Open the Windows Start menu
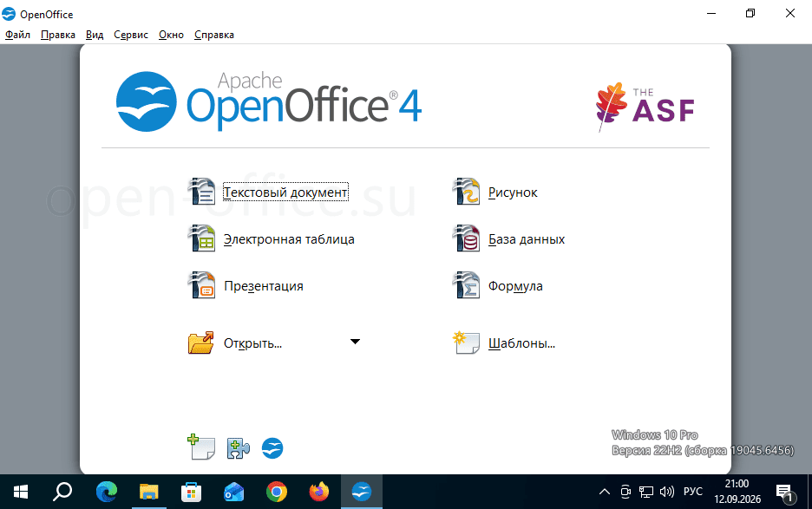The height and width of the screenshot is (509, 812). click(x=21, y=492)
